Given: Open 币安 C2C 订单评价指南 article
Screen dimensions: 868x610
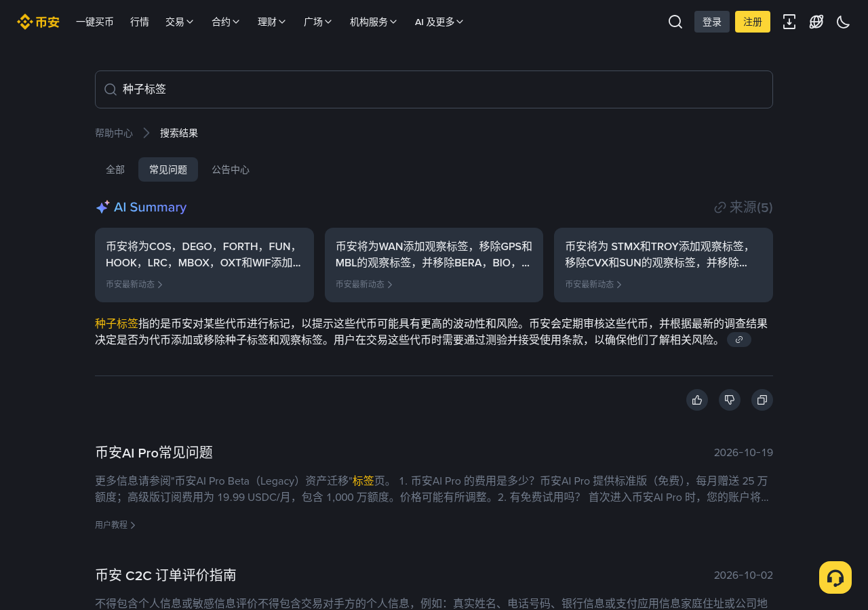Looking at the screenshot, I should [x=165, y=575].
